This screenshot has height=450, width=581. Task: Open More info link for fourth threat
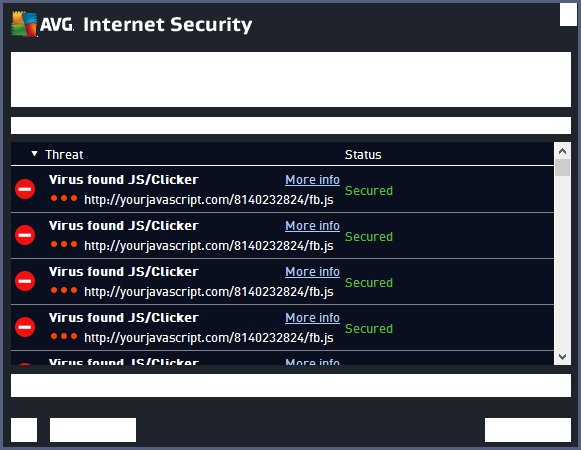312,318
